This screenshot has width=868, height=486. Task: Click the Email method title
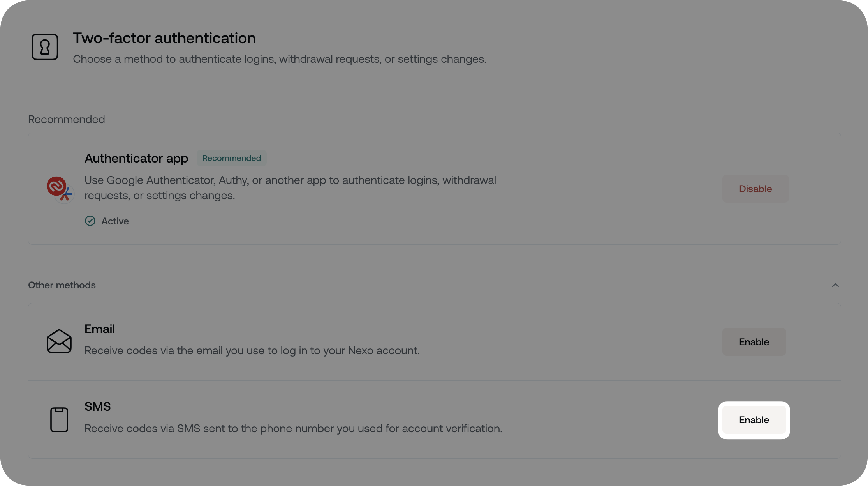pos(100,329)
